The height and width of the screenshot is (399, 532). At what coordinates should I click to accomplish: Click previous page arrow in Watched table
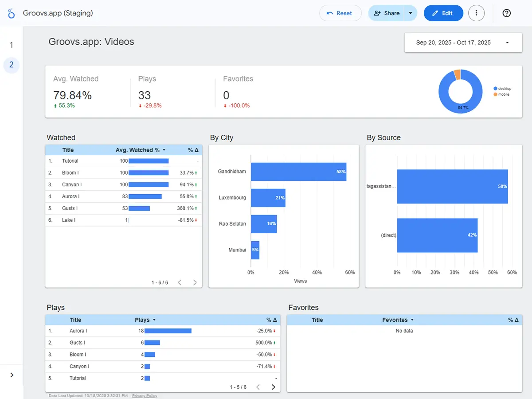pos(180,282)
